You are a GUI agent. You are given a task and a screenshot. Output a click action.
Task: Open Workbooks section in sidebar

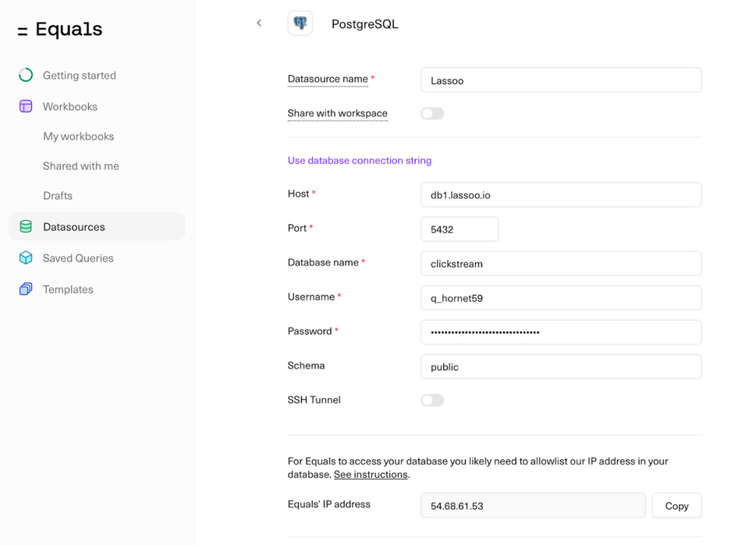(x=70, y=107)
